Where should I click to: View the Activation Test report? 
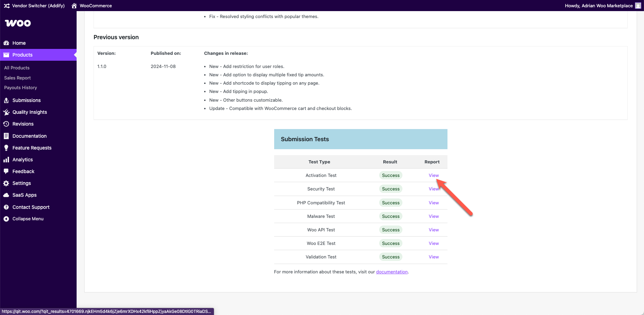[x=434, y=175]
